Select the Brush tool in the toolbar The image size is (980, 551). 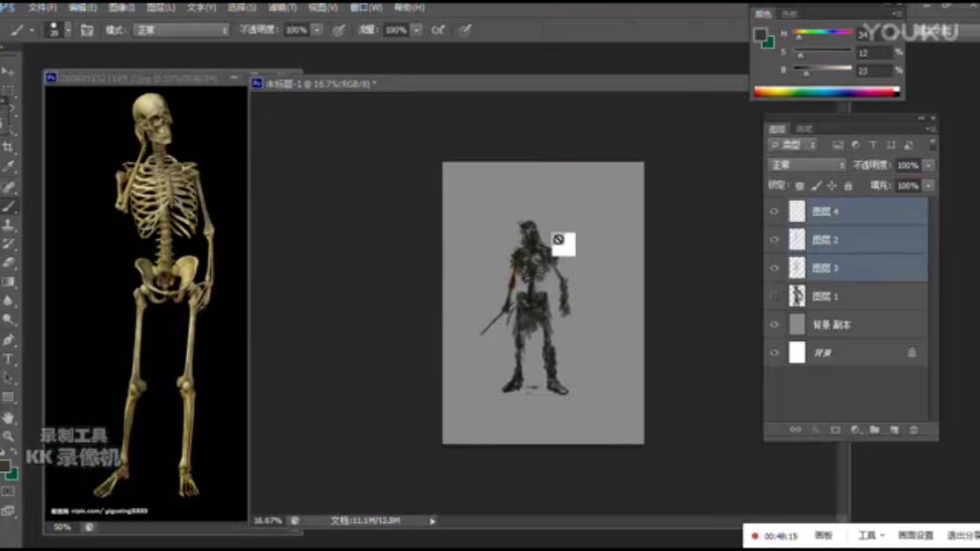8,206
